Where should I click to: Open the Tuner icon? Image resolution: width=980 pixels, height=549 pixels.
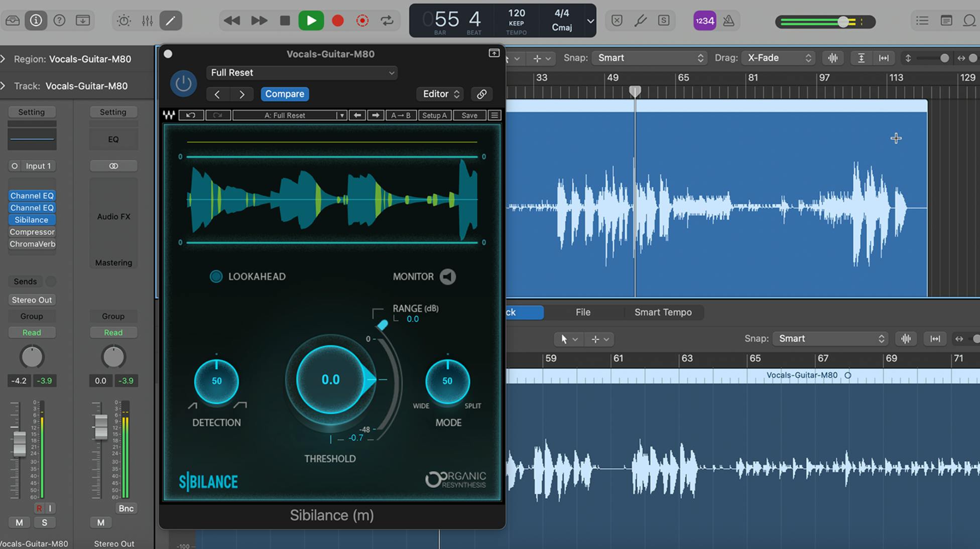coord(641,21)
